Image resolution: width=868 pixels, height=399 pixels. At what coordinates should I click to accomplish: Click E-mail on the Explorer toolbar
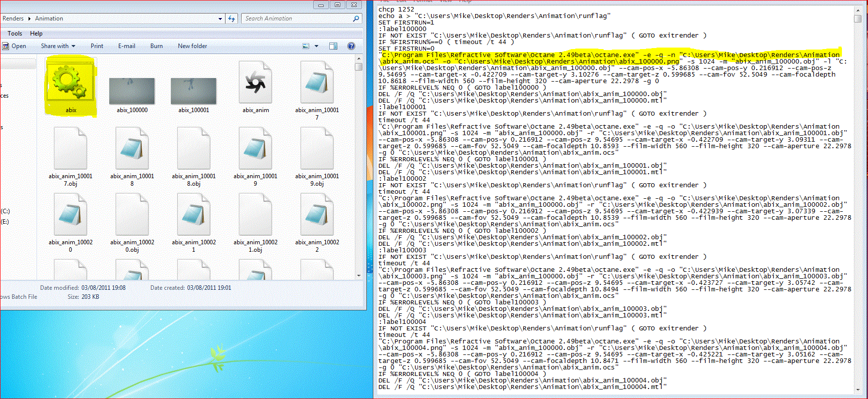point(127,46)
